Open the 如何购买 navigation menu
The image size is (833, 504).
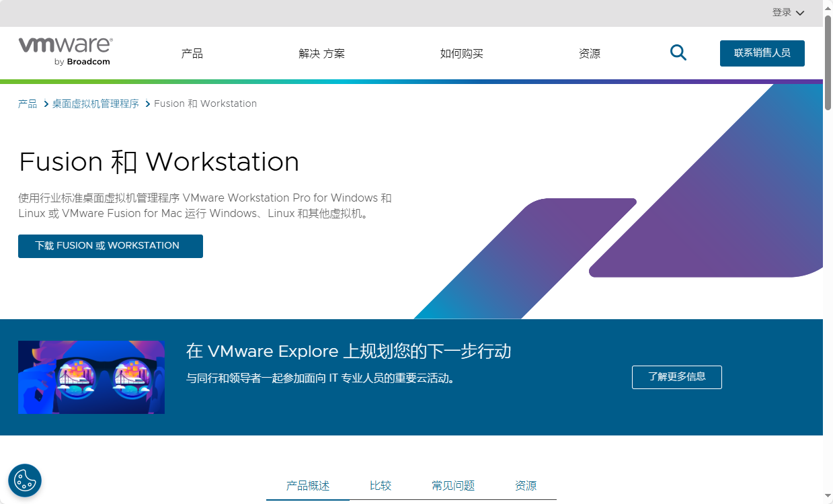click(462, 54)
